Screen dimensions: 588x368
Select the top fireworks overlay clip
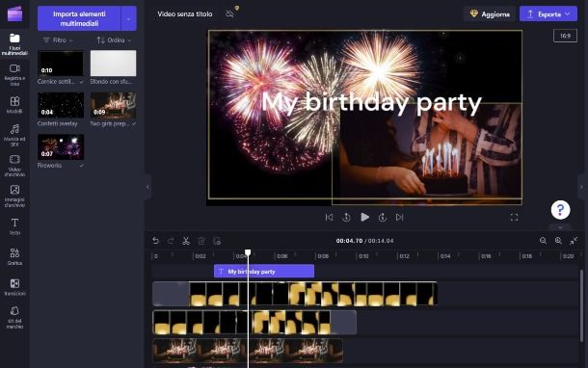295,294
